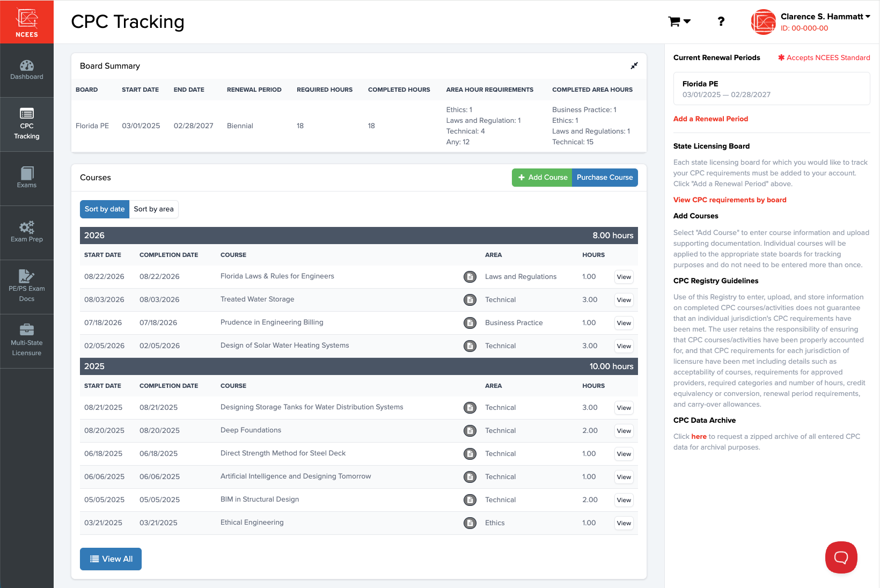This screenshot has width=880, height=588.
Task: View the Treated Water Storage course
Action: coord(624,300)
